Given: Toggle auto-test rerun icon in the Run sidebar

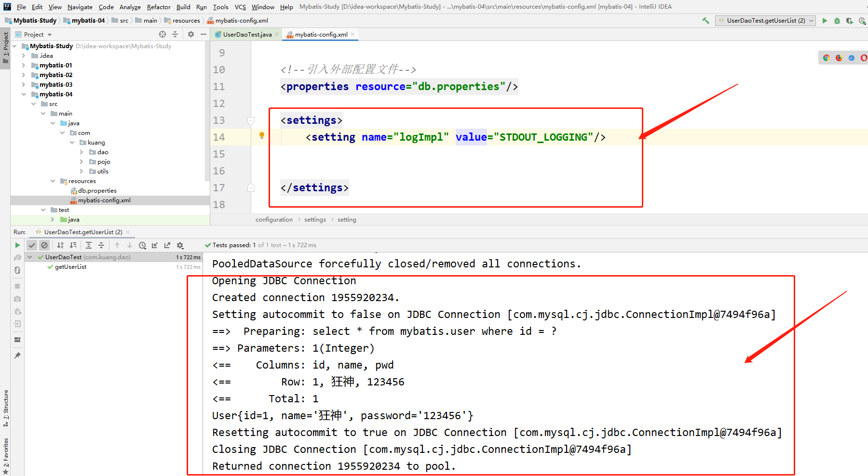Looking at the screenshot, I should tap(17, 270).
